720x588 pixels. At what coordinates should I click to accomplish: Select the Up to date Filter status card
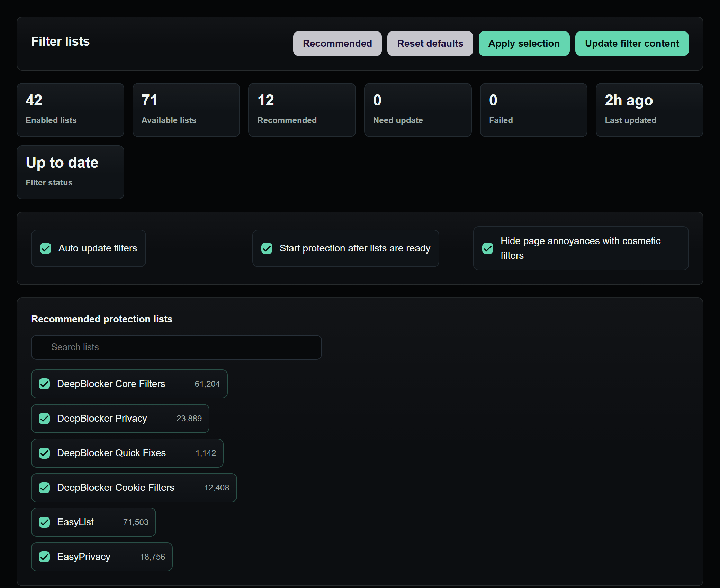[x=70, y=172]
